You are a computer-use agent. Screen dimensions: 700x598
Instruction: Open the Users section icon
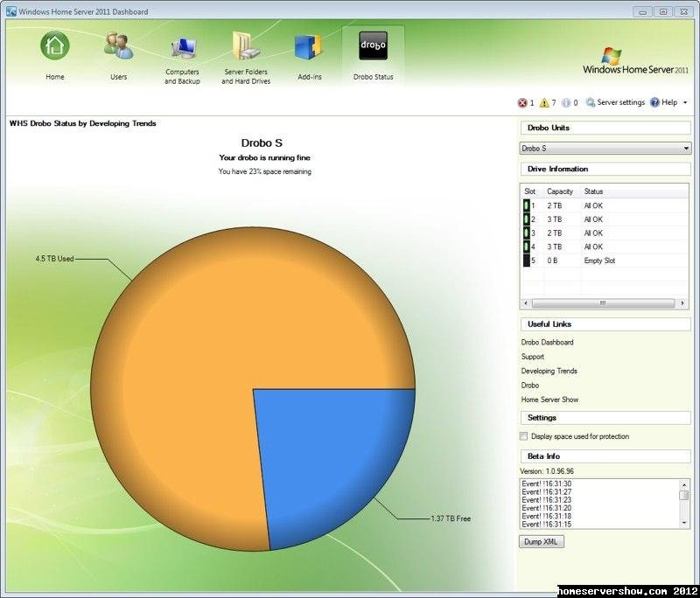coord(118,46)
